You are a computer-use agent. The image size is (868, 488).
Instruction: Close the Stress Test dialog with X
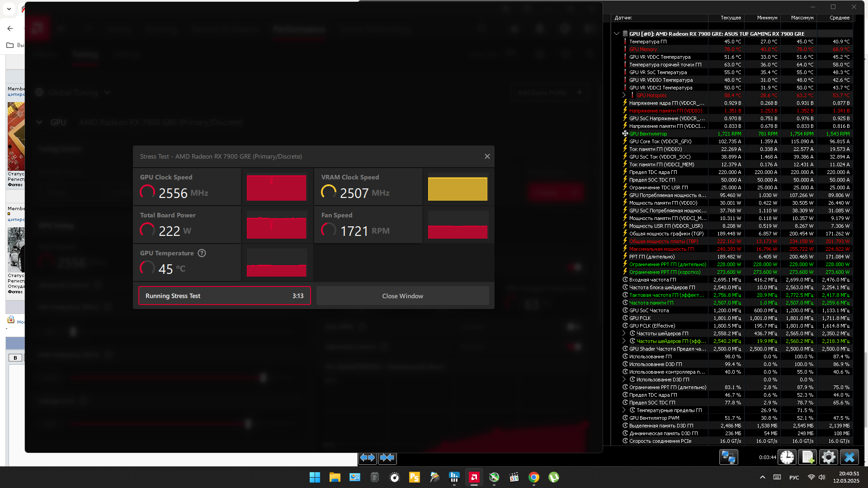(x=487, y=156)
